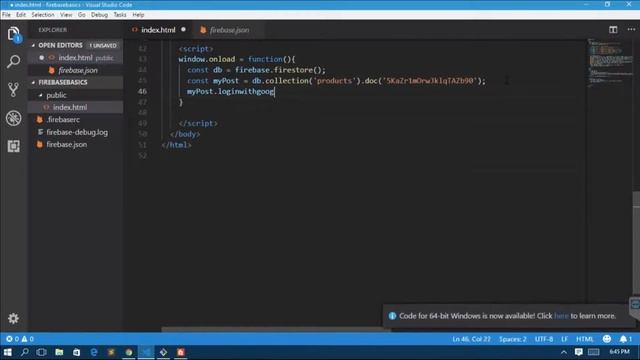Viewport: 640px width, 360px height.
Task: Open index.html under public folder
Action: [x=76, y=107]
